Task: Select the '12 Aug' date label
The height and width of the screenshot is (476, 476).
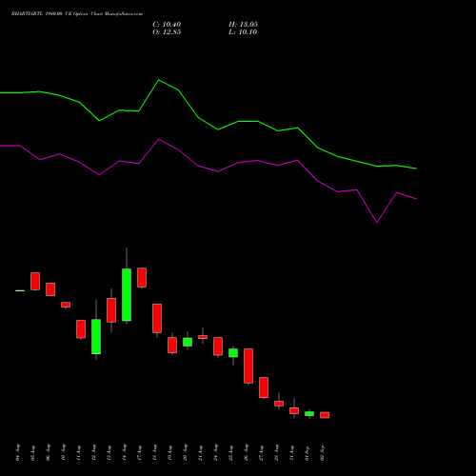Action: click(94, 452)
